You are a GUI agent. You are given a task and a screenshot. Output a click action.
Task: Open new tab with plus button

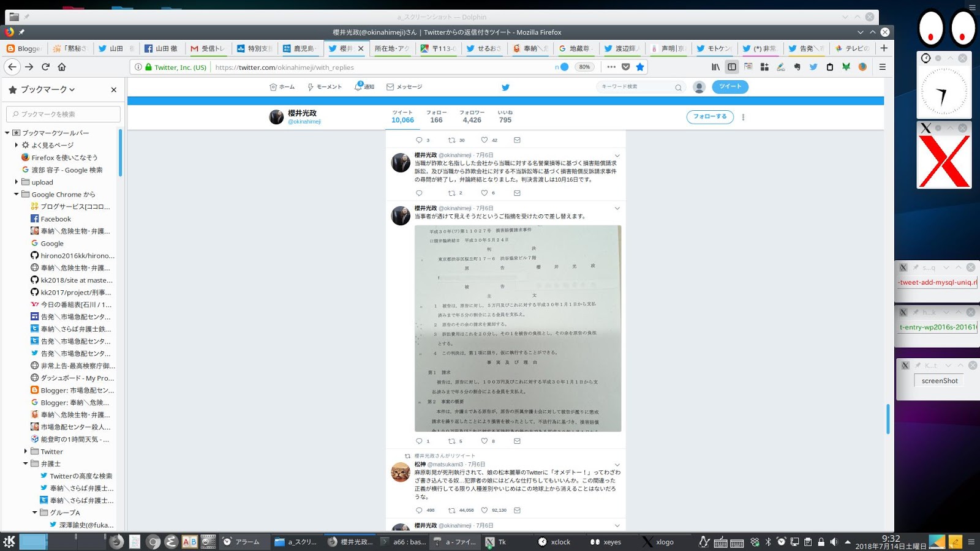[x=884, y=48]
